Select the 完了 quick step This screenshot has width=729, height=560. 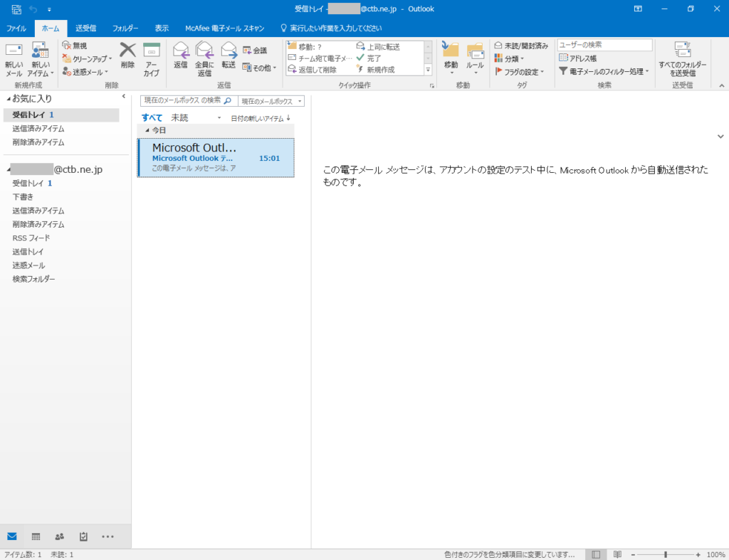point(369,58)
